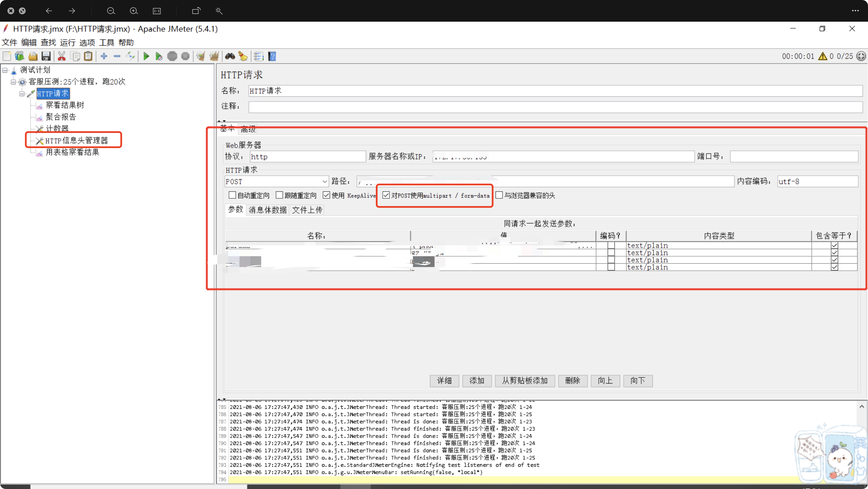The image size is (868, 489).
Task: Start the test with green play icon
Action: (x=146, y=56)
